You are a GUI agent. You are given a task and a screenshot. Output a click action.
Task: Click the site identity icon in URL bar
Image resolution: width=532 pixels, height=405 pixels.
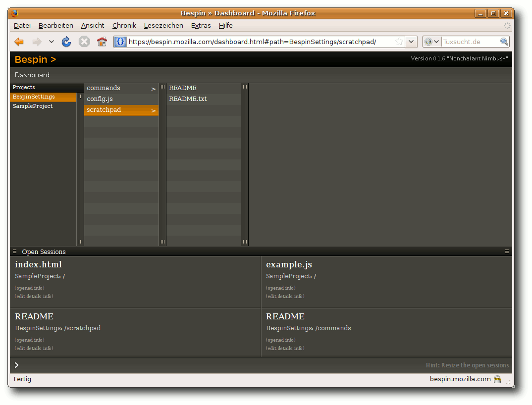click(x=120, y=42)
